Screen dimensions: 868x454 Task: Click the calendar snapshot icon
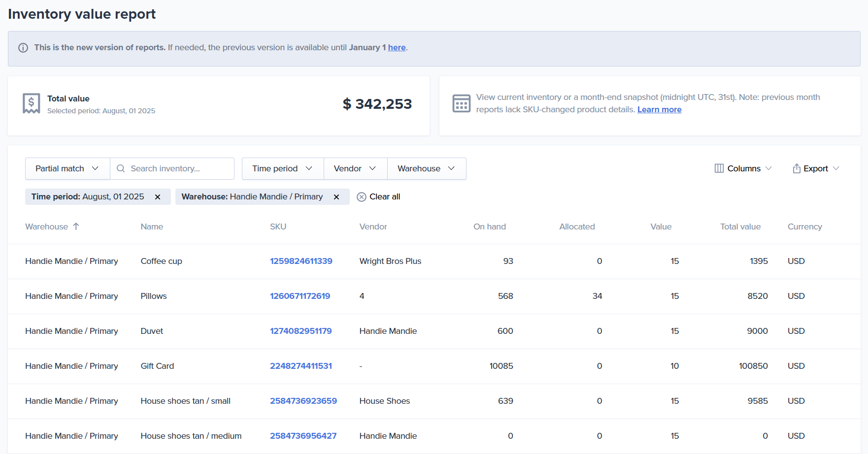pyautogui.click(x=461, y=103)
